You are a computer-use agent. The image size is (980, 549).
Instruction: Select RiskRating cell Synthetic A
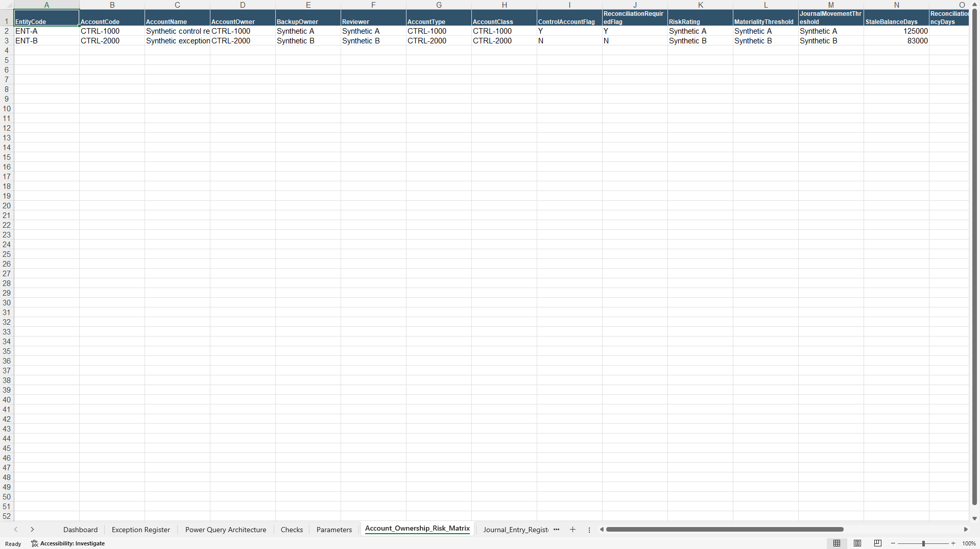[700, 31]
